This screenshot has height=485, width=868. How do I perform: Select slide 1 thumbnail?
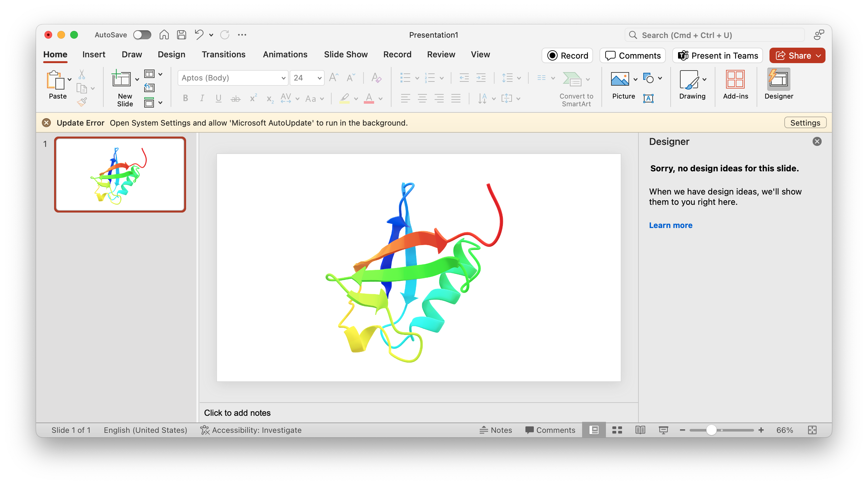click(120, 175)
